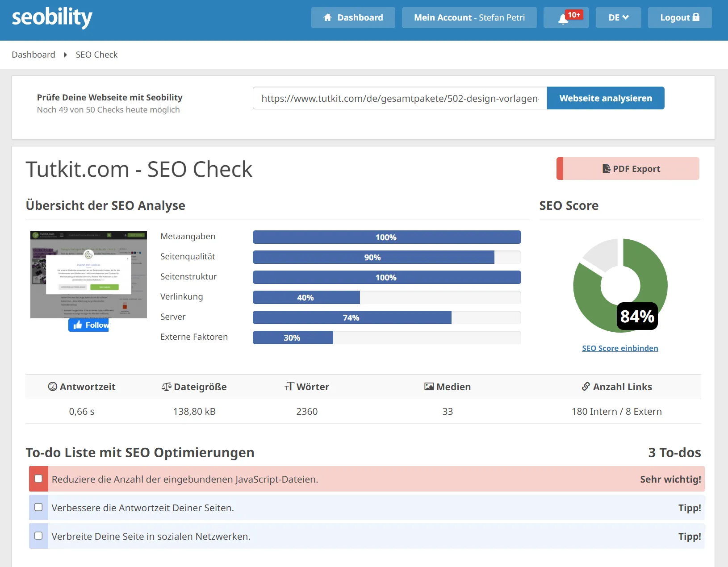Click the Server label
The image size is (728, 567).
tap(173, 317)
